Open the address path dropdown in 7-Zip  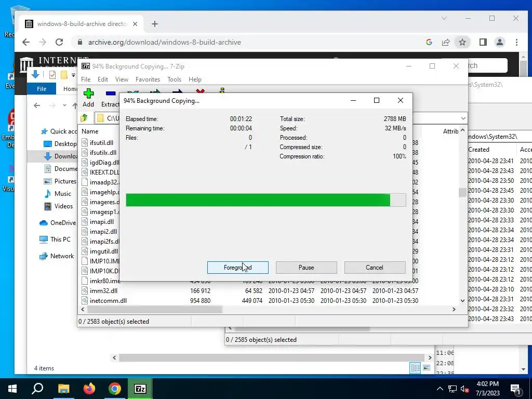point(463,118)
